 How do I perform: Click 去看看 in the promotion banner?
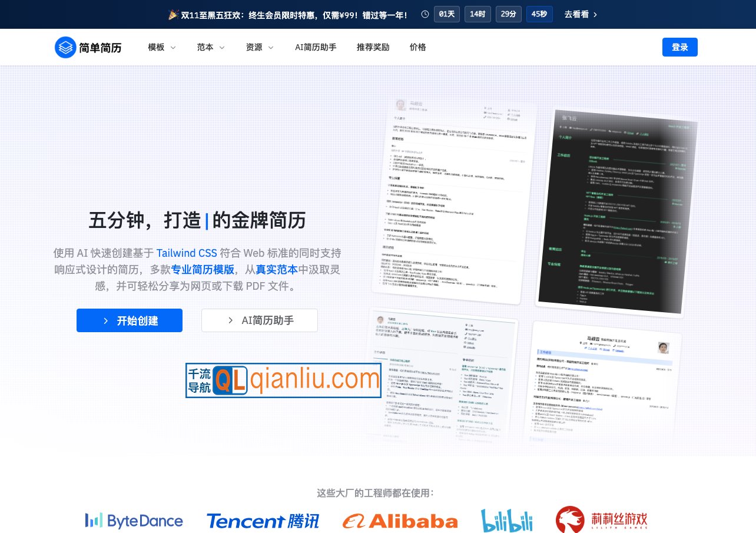click(577, 14)
